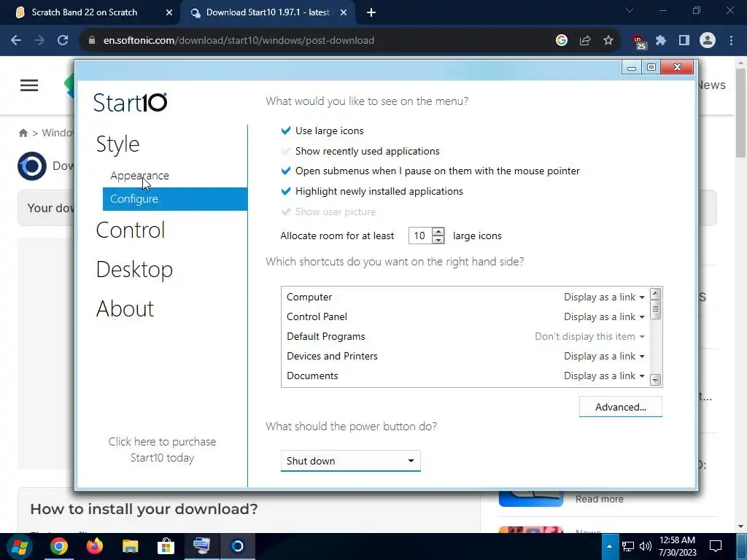This screenshot has height=560, width=747.
Task: Click shortcuts list scroll down arrow
Action: tap(655, 380)
